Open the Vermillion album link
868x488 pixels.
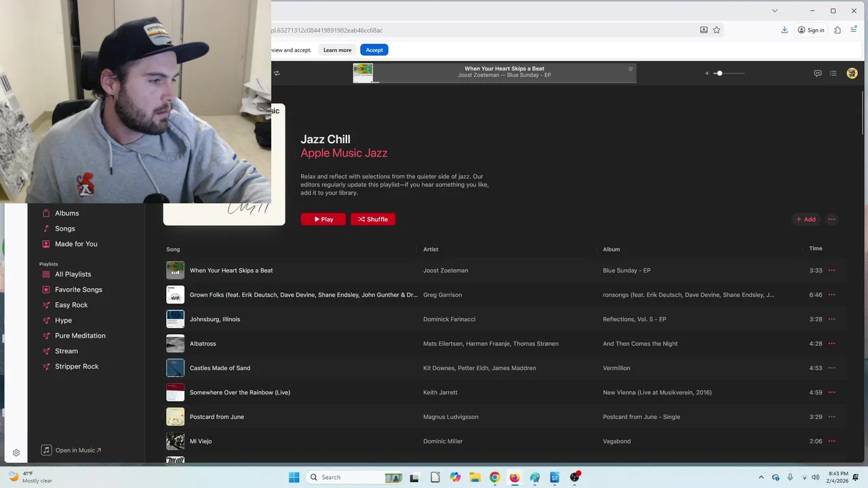coord(616,368)
